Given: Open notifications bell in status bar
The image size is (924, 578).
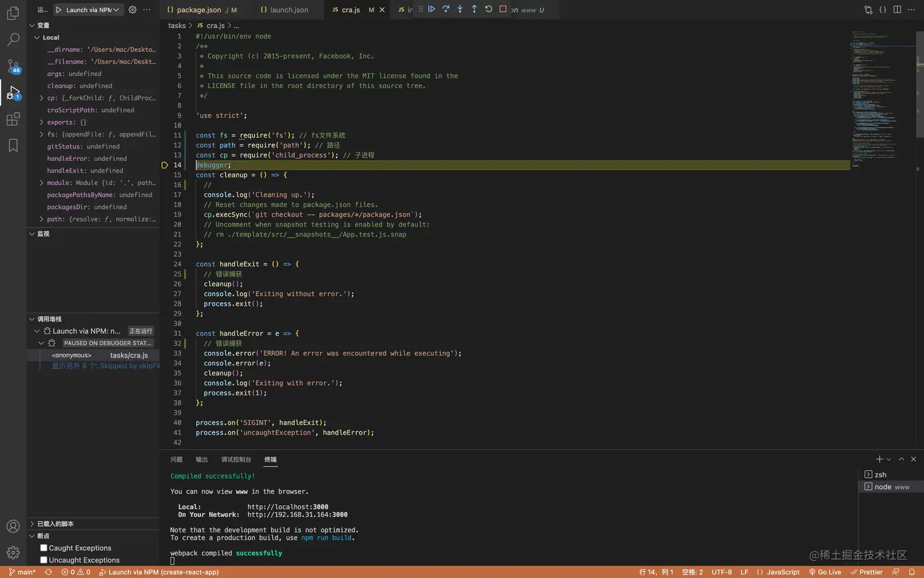Looking at the screenshot, I should point(911,572).
